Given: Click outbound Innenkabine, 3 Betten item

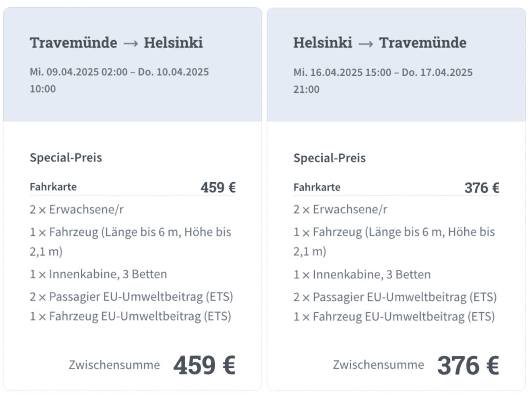Looking at the screenshot, I should [98, 274].
